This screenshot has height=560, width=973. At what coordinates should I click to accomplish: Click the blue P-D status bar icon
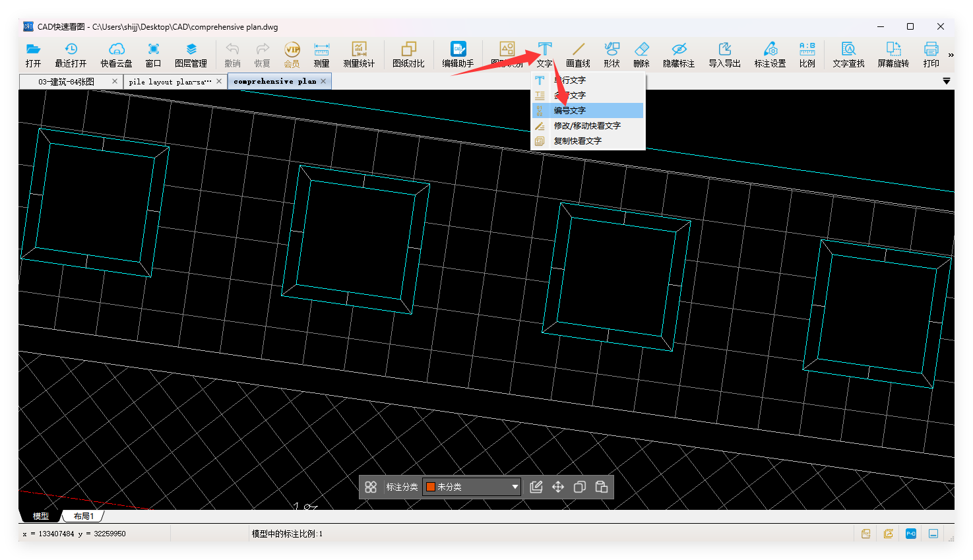click(911, 534)
